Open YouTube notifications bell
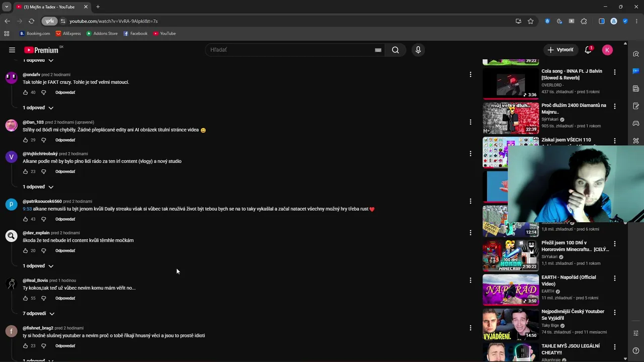This screenshot has height=362, width=644. click(x=588, y=50)
